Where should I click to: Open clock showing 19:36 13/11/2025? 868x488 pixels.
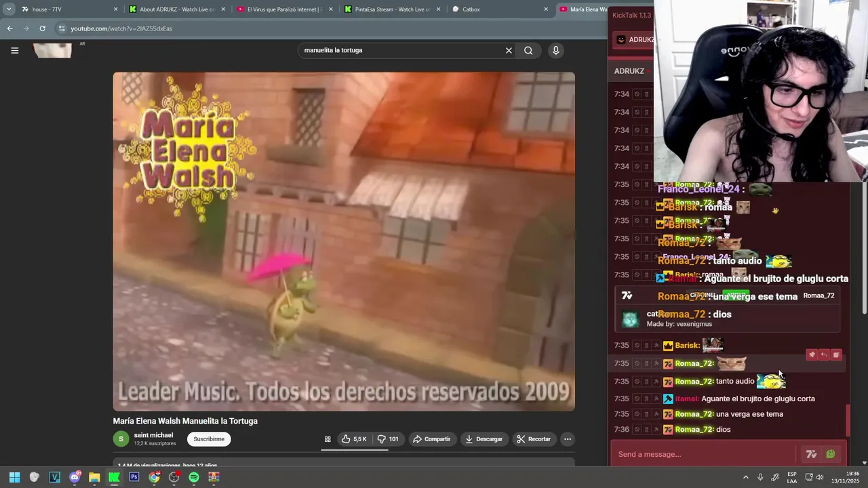[x=846, y=477]
